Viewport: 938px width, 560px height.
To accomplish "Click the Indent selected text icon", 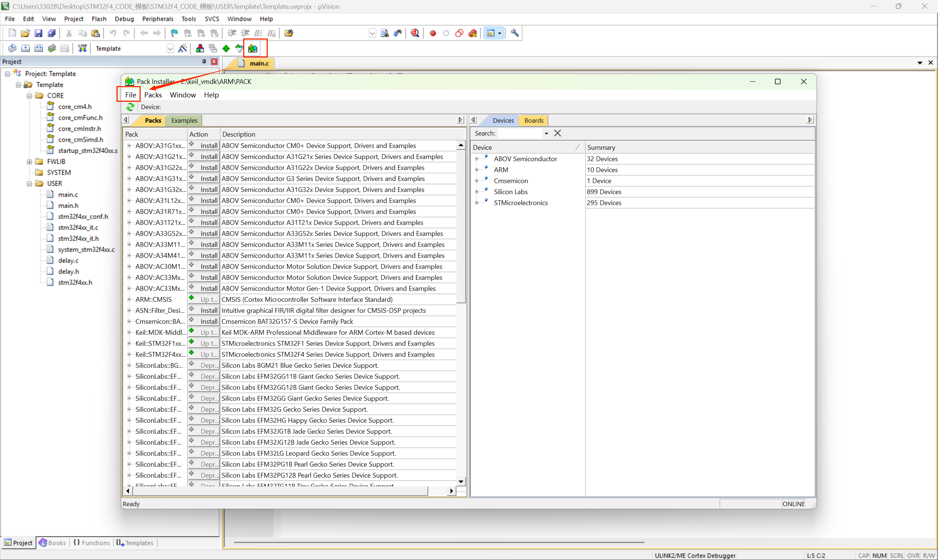I will [232, 33].
